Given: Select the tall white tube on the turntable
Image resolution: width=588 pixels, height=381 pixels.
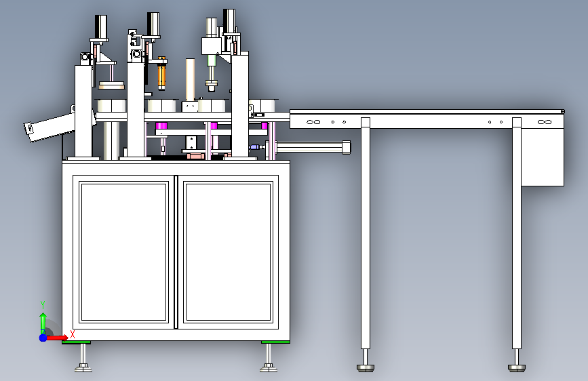Looking at the screenshot, I should [190, 79].
